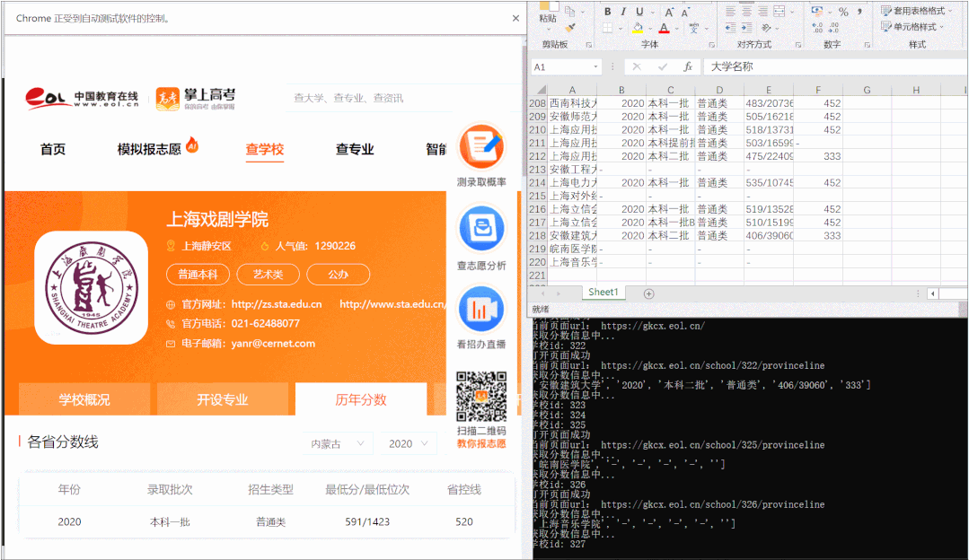Screen dimensions: 969x560
Task: Apply the red font color A
Action: click(x=664, y=28)
